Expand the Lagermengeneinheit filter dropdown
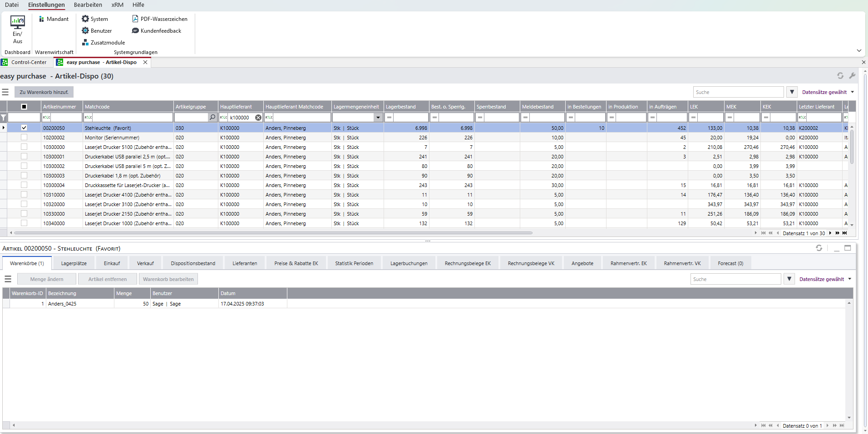Screen dimensions: 868x434 tap(378, 118)
